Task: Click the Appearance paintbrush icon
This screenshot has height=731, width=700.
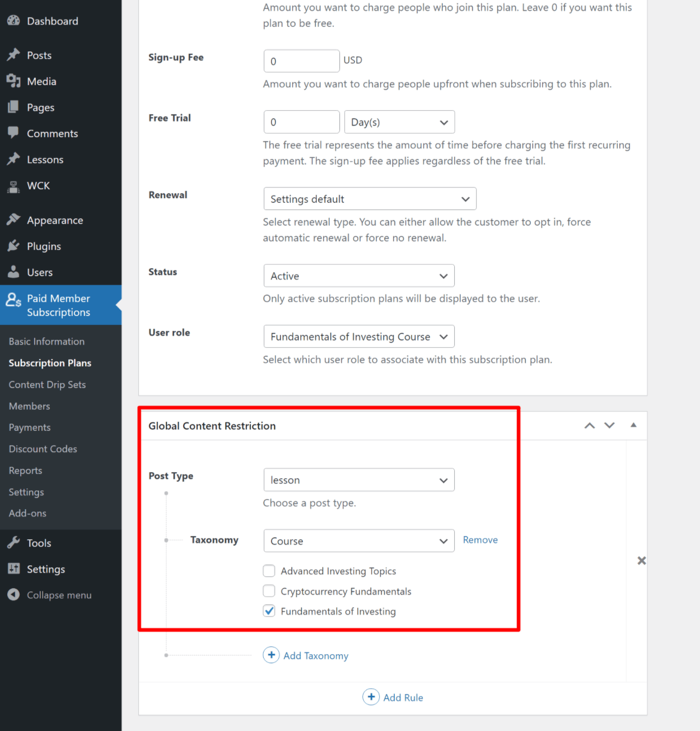Action: [13, 220]
